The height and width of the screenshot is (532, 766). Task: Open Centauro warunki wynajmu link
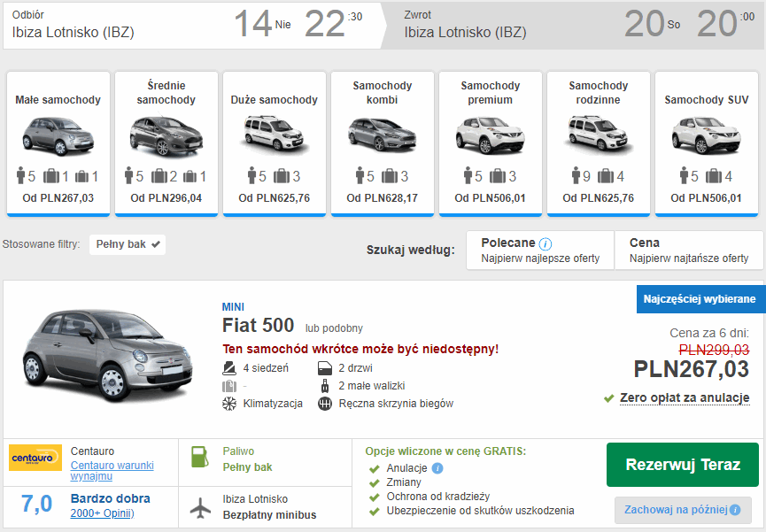112,471
